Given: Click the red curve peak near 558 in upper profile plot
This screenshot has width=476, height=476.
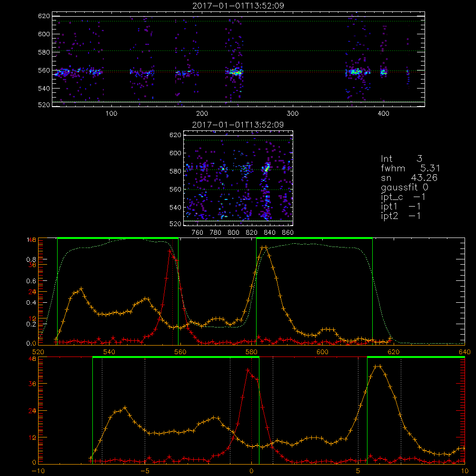Looking at the screenshot, I should coord(169,251).
